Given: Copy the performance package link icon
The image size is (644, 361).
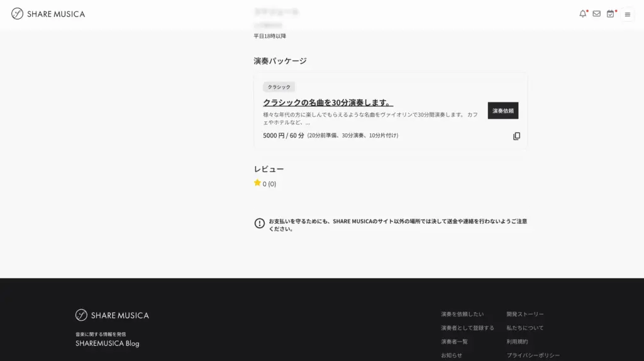Looking at the screenshot, I should coord(516,136).
